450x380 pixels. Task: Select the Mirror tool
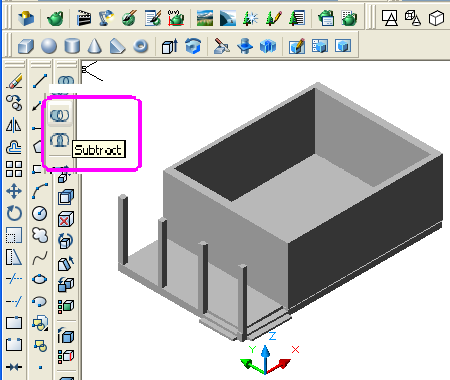tap(14, 125)
